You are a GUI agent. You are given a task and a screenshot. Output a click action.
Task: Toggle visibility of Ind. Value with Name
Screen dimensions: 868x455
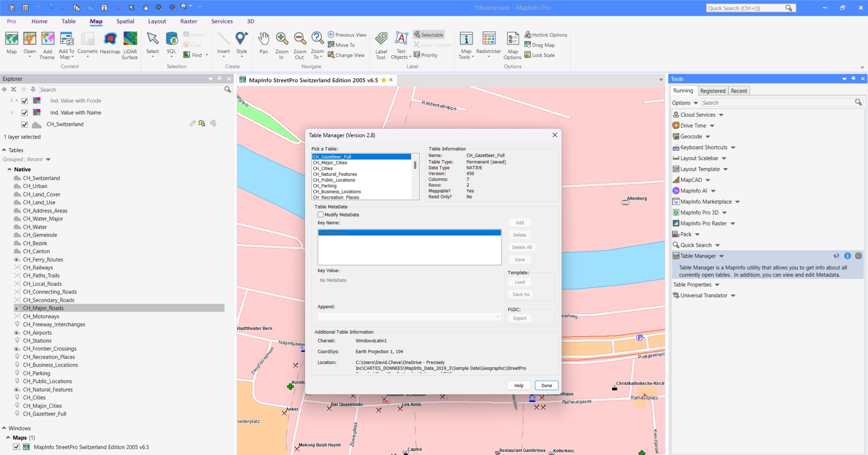click(24, 113)
